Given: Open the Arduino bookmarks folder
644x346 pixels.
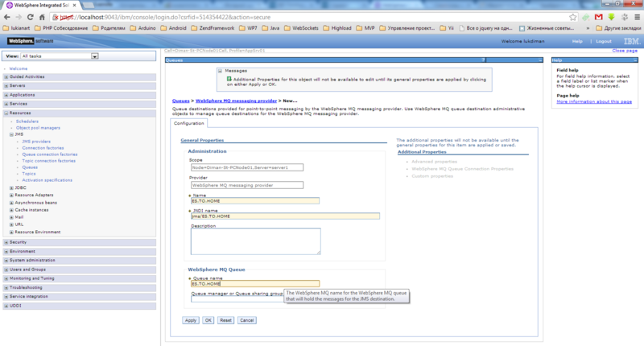Looking at the screenshot, I should point(143,28).
